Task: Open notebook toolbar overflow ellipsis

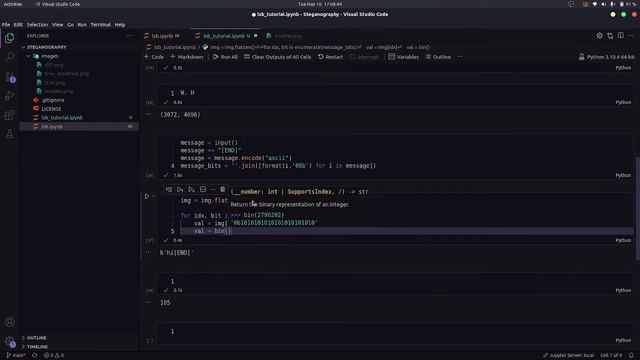Action: 460,57
